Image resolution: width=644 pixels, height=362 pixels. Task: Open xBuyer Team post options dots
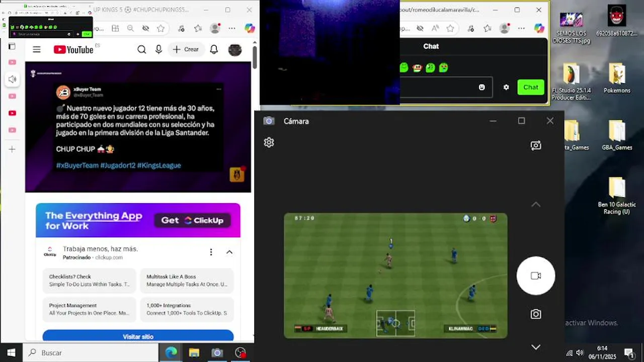(x=219, y=89)
